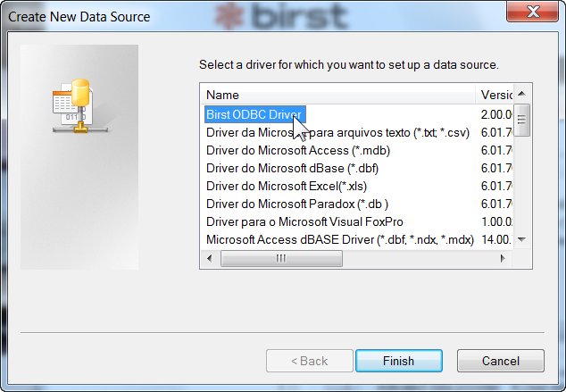Go to previous step with Back button
566x392 pixels.
(310, 361)
